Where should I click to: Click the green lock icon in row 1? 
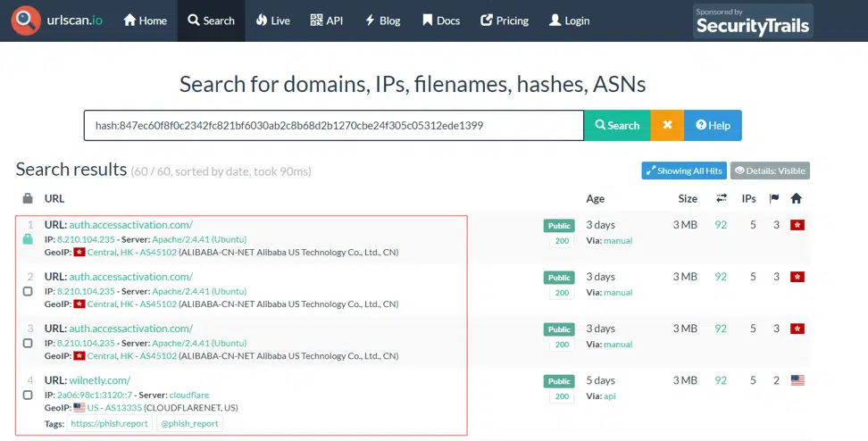tap(28, 239)
